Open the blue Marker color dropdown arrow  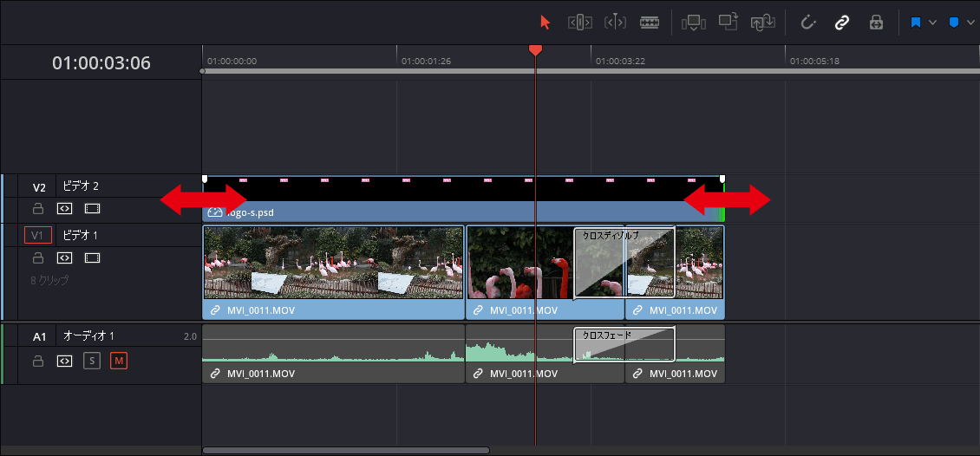[970, 23]
